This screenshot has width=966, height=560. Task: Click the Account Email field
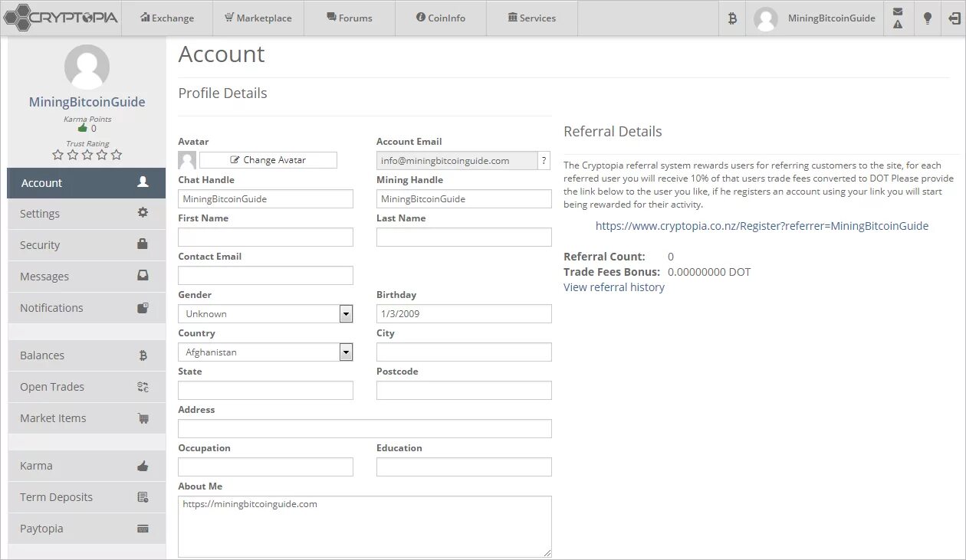point(457,160)
